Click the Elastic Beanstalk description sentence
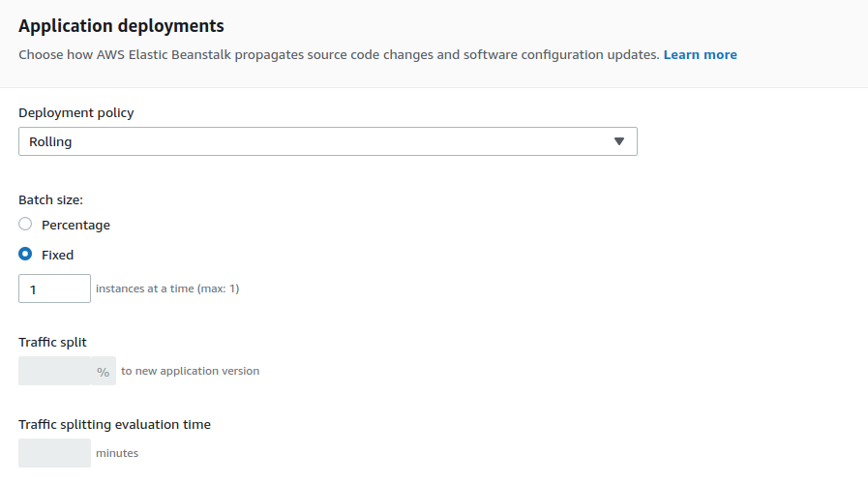 click(339, 55)
